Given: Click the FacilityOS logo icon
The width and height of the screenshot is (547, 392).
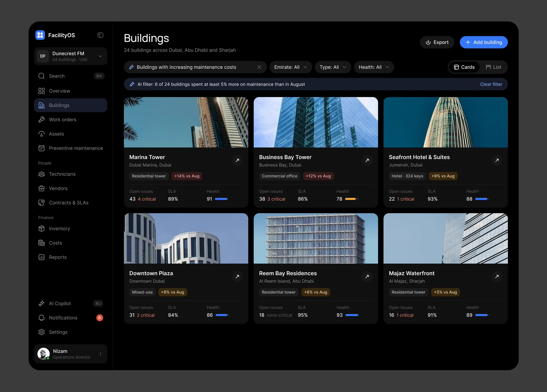Looking at the screenshot, I should pos(40,35).
